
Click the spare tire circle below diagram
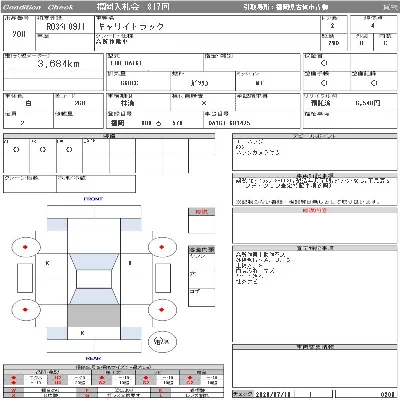click(162, 341)
